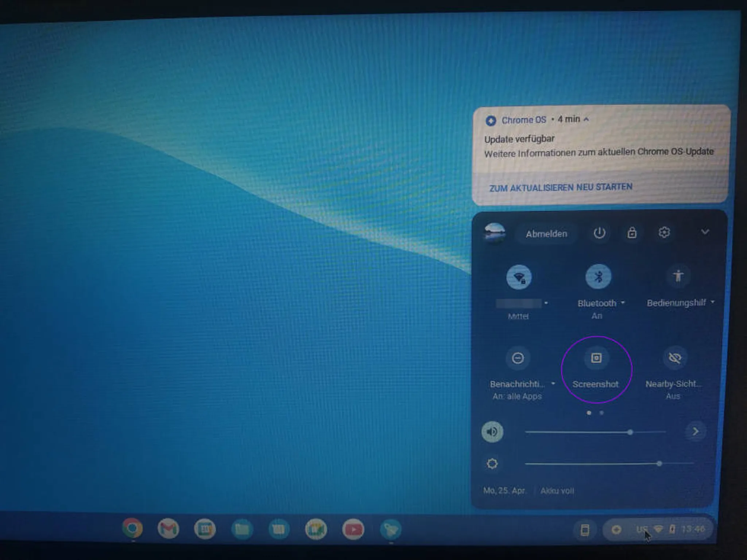Viewport: 747px width, 560px height.
Task: Toggle the Wi-Fi tile off
Action: click(519, 277)
